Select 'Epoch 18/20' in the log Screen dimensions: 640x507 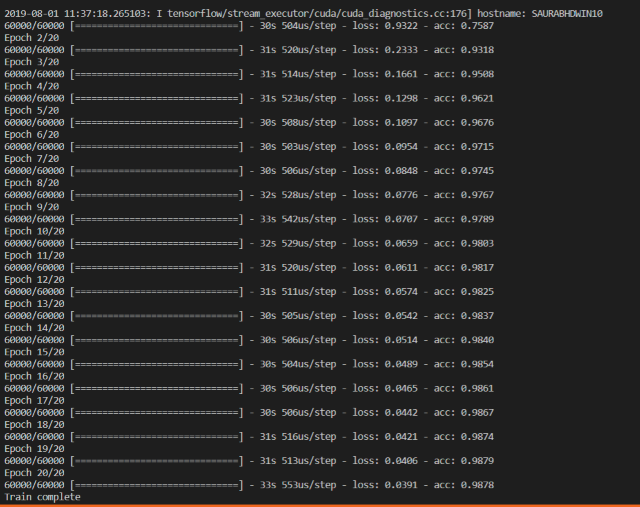(x=35, y=425)
